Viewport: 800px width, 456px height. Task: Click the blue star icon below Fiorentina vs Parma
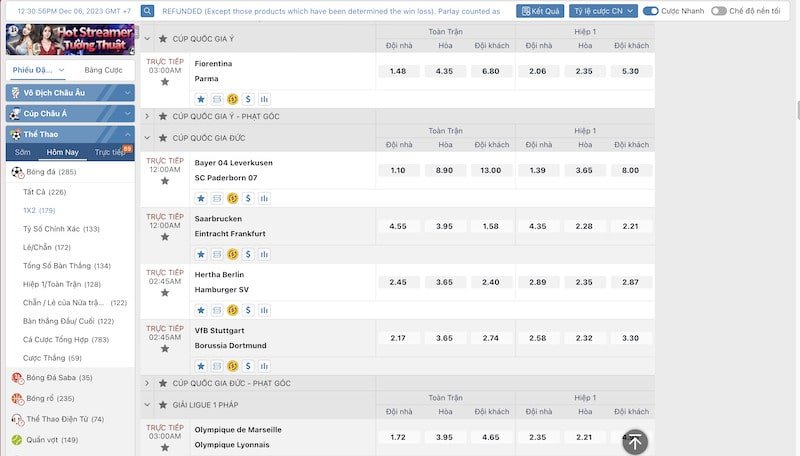[201, 99]
